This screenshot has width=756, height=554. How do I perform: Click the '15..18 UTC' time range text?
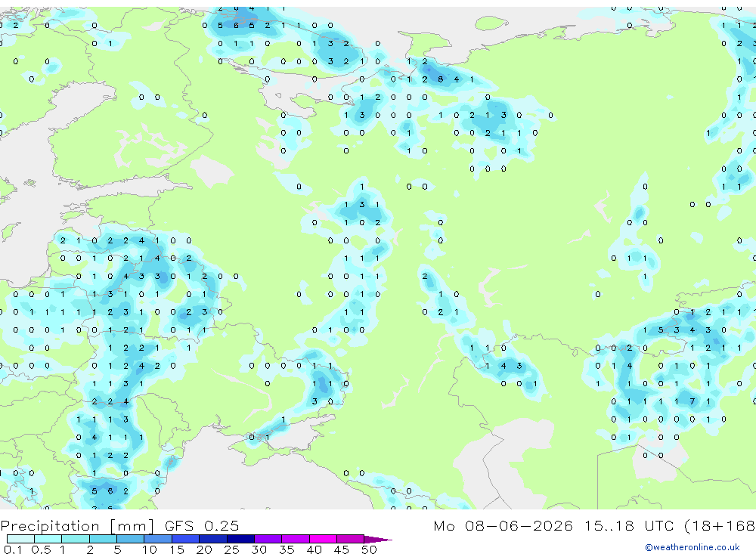631,525
